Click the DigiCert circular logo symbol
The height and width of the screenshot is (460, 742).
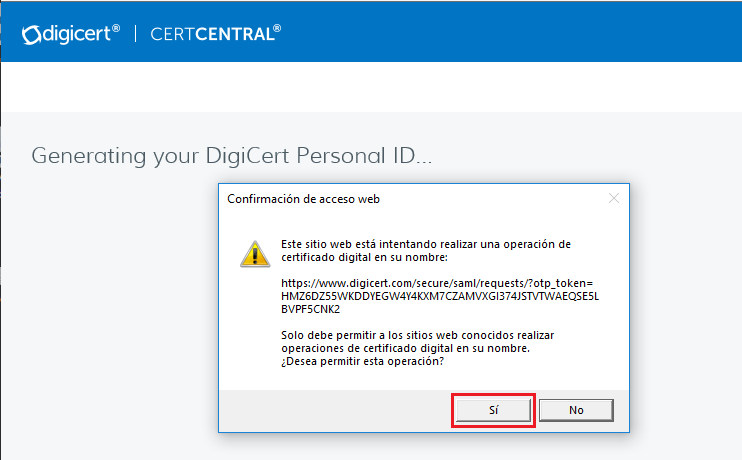pos(30,35)
